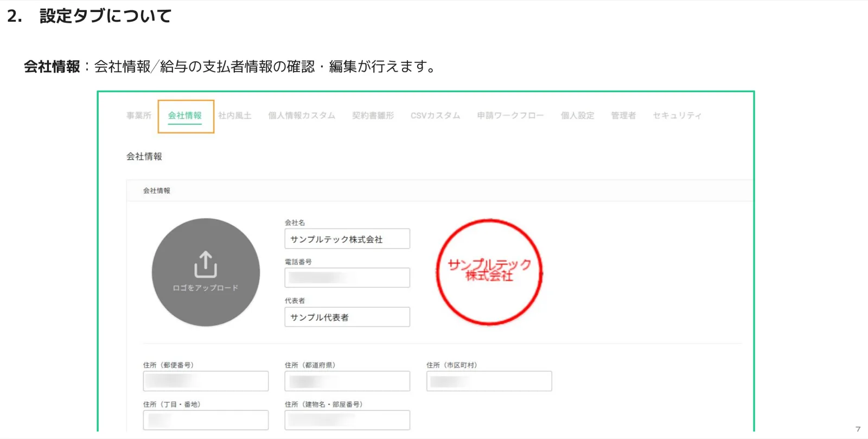This screenshot has height=439, width=868.
Task: Click the 2. 設定タブについて title
Action: (90, 16)
